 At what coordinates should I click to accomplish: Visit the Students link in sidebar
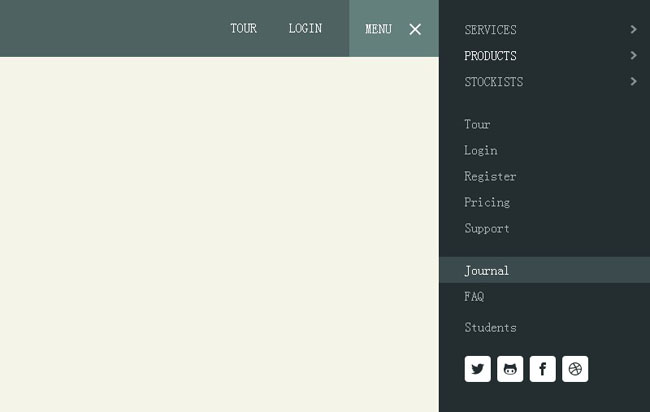pyautogui.click(x=490, y=327)
